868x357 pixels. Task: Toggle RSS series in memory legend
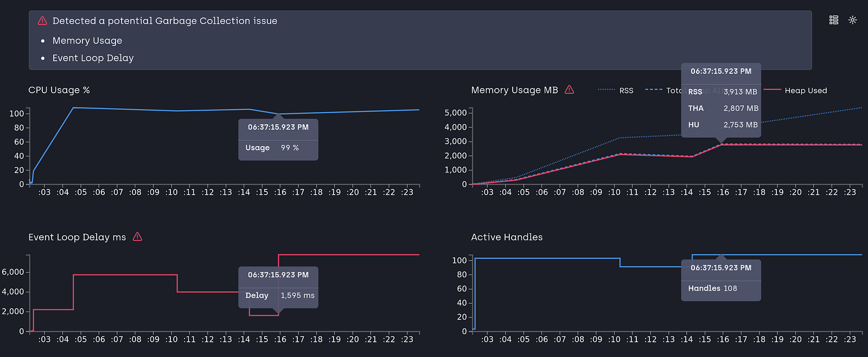coord(616,91)
